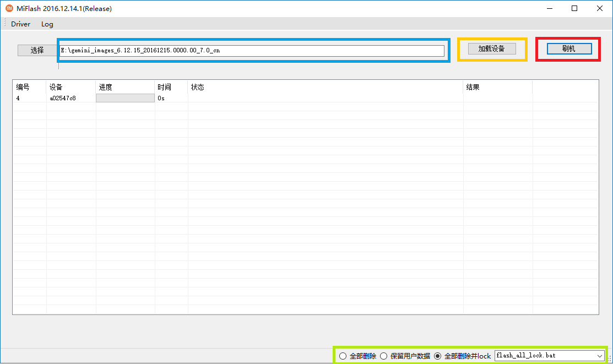
Task: Open the Log menu
Action: pos(47,24)
